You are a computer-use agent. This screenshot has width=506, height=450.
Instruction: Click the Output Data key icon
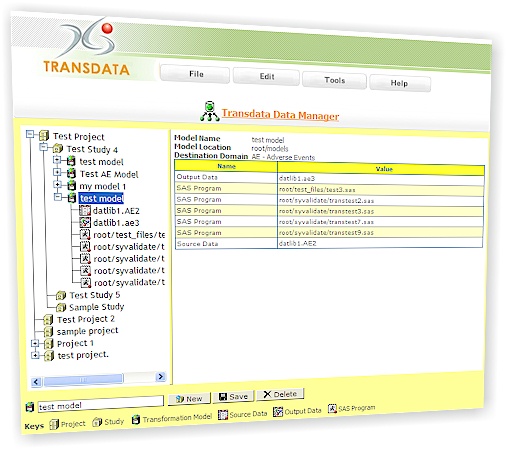(x=278, y=412)
